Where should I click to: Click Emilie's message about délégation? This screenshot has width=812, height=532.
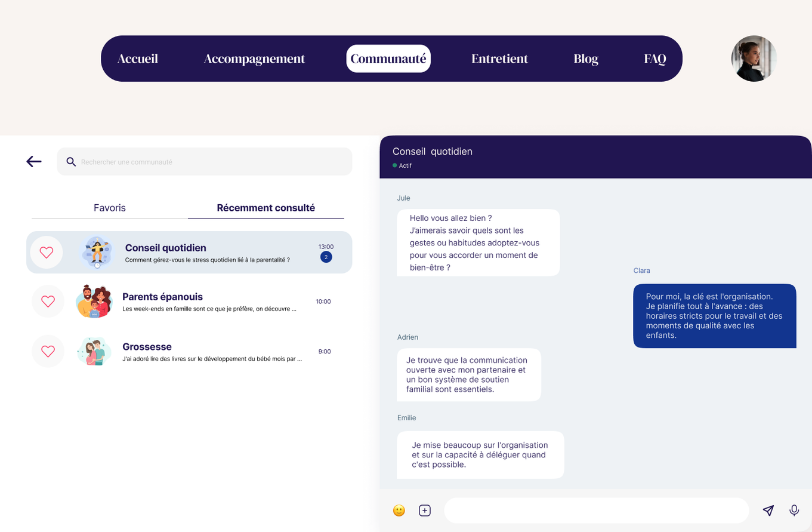point(481,455)
